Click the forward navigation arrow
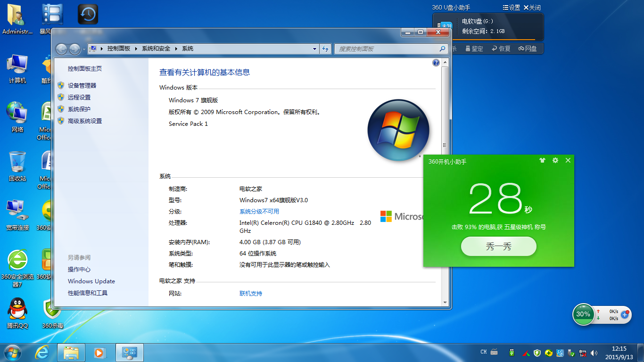Screen dimensions: 644x362 (x=74, y=49)
